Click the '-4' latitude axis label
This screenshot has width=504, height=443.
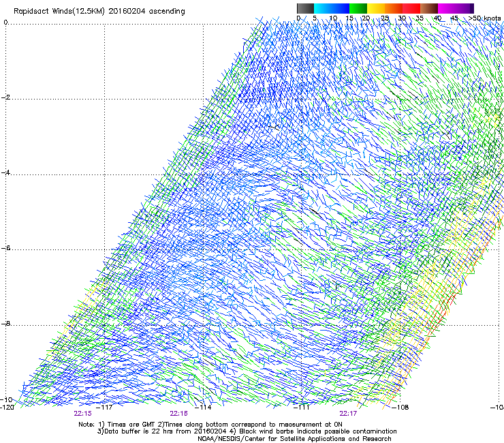click(x=5, y=172)
